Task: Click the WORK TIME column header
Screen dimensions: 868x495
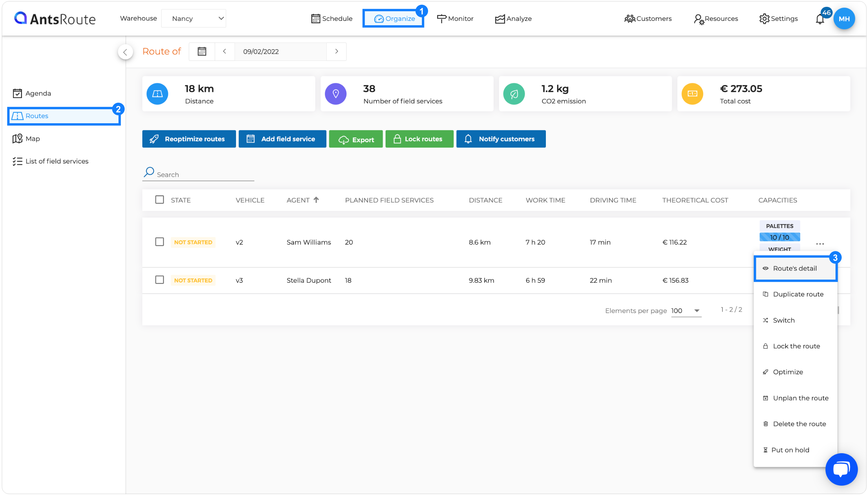Action: tap(546, 200)
